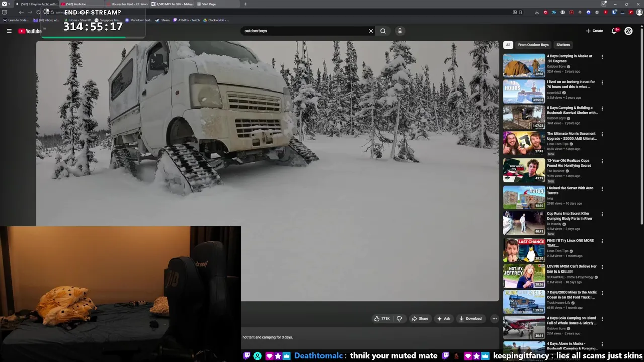Open the browser downloads icon
The width and height of the screenshot is (644, 362).
pos(537,12)
